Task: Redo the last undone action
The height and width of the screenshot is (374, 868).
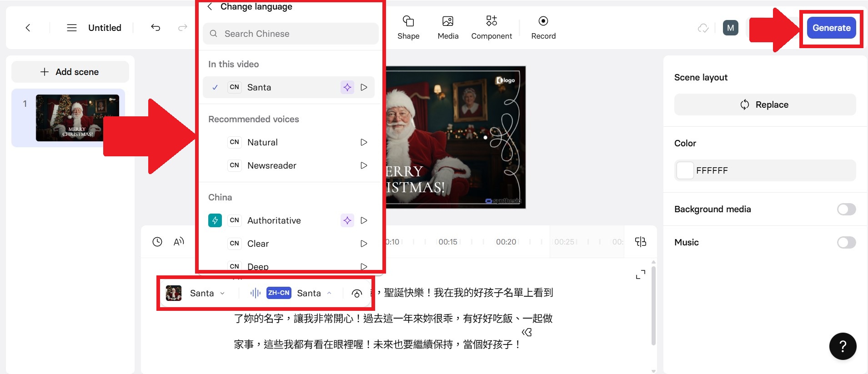Action: [183, 28]
